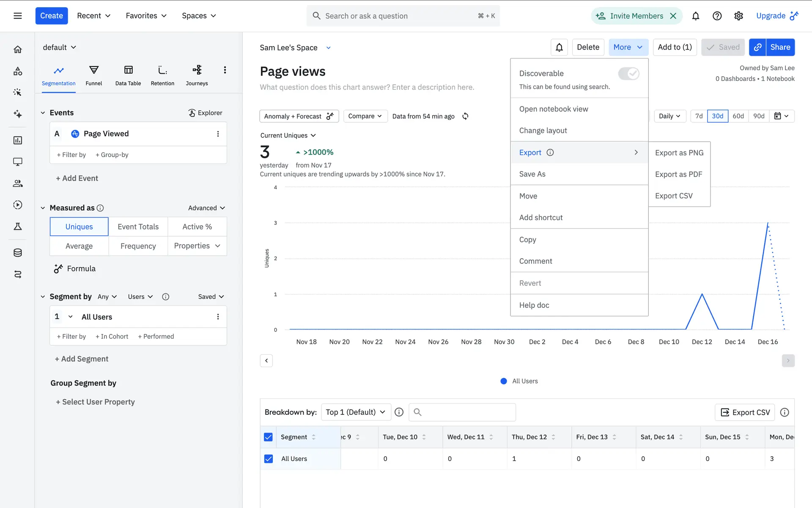Select Save As from More menu

tap(532, 174)
